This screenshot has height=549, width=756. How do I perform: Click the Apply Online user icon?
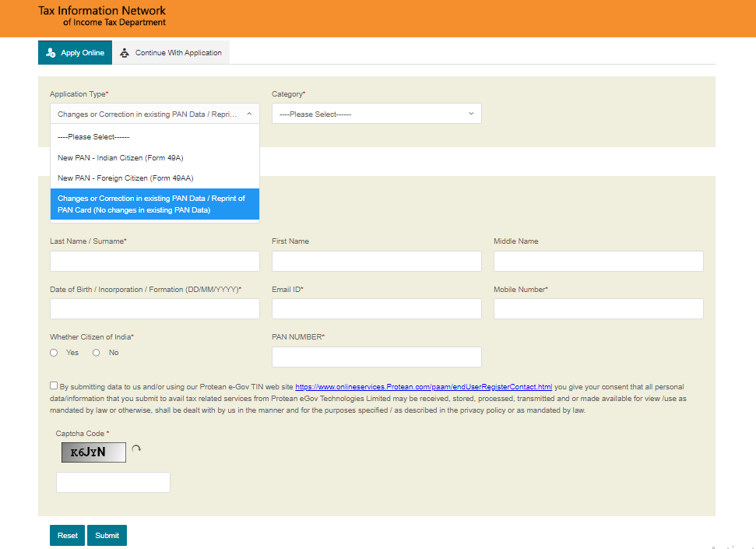pos(51,53)
